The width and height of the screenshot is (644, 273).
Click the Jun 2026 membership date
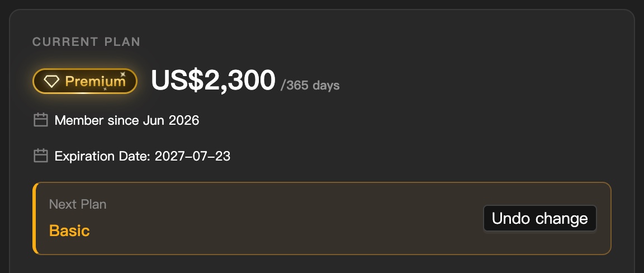click(171, 120)
